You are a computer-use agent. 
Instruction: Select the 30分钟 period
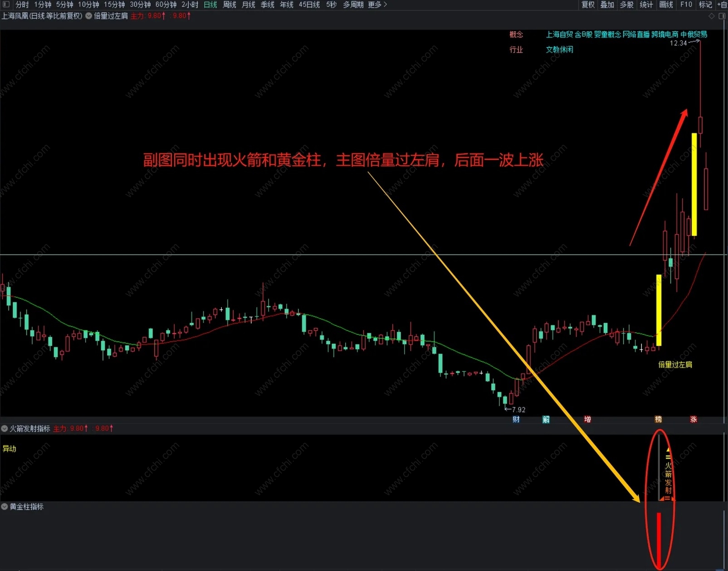pyautogui.click(x=140, y=5)
